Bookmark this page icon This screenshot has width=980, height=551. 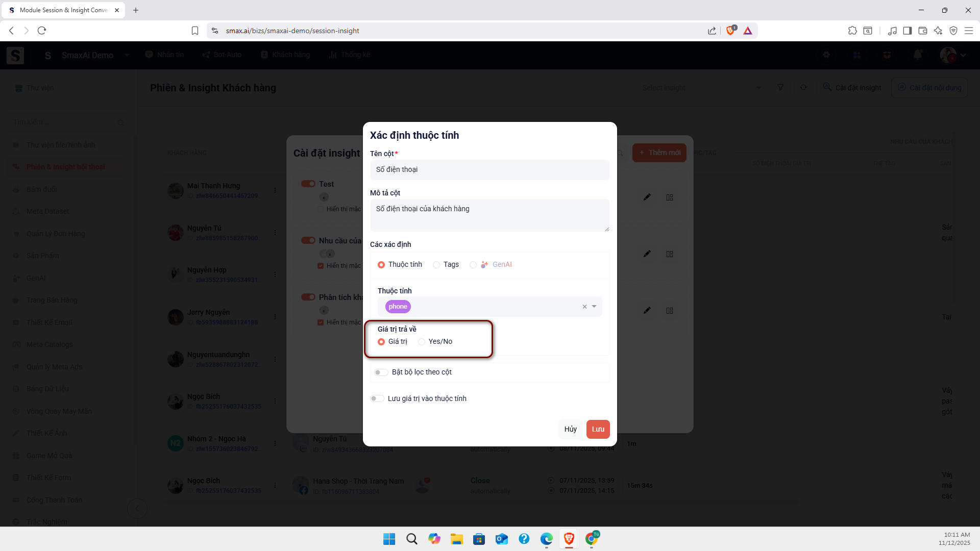pos(195,31)
